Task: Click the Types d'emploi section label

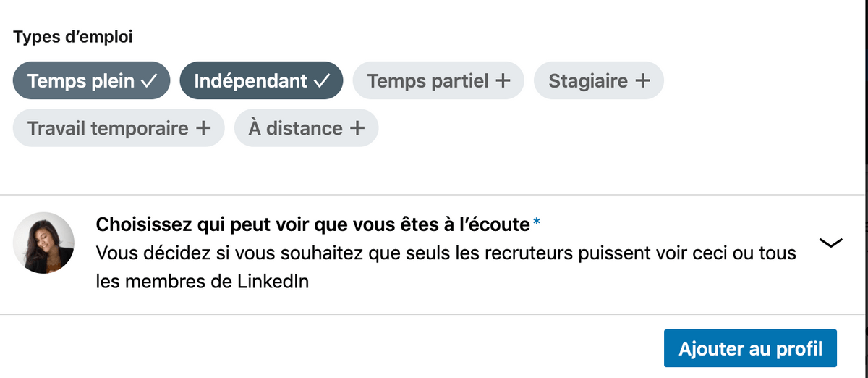Action: click(73, 37)
